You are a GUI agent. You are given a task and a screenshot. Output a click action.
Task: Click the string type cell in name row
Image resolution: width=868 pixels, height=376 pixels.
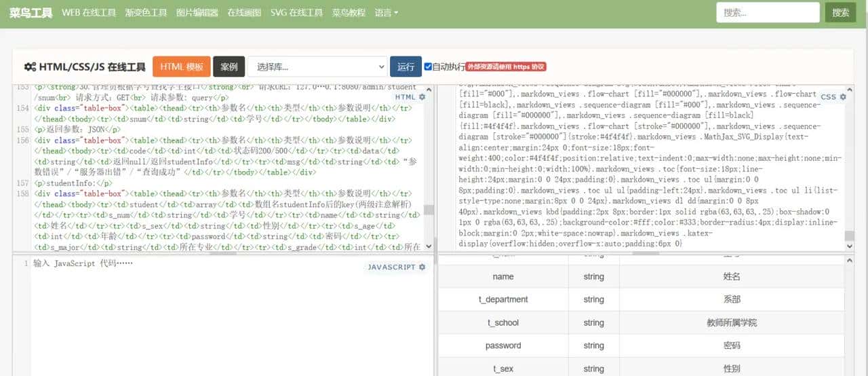pyautogui.click(x=593, y=277)
